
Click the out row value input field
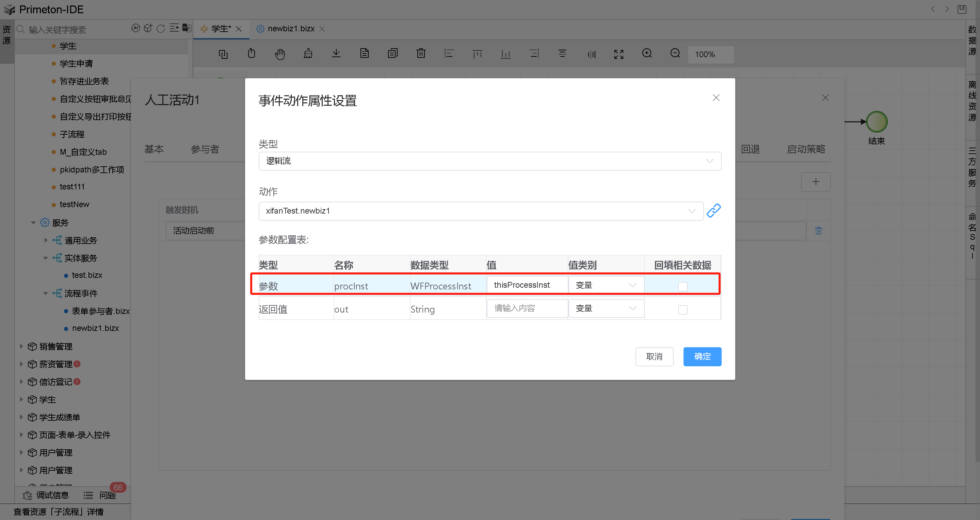tap(527, 308)
